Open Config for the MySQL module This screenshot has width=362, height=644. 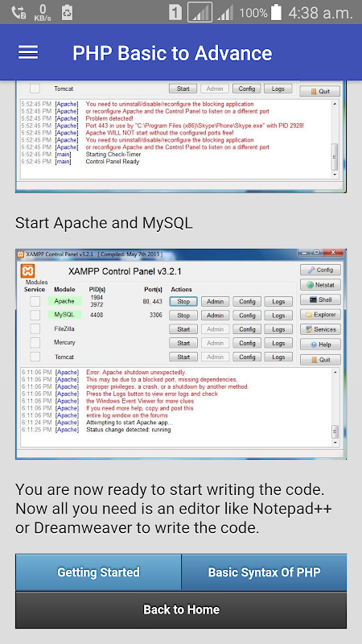(x=247, y=316)
